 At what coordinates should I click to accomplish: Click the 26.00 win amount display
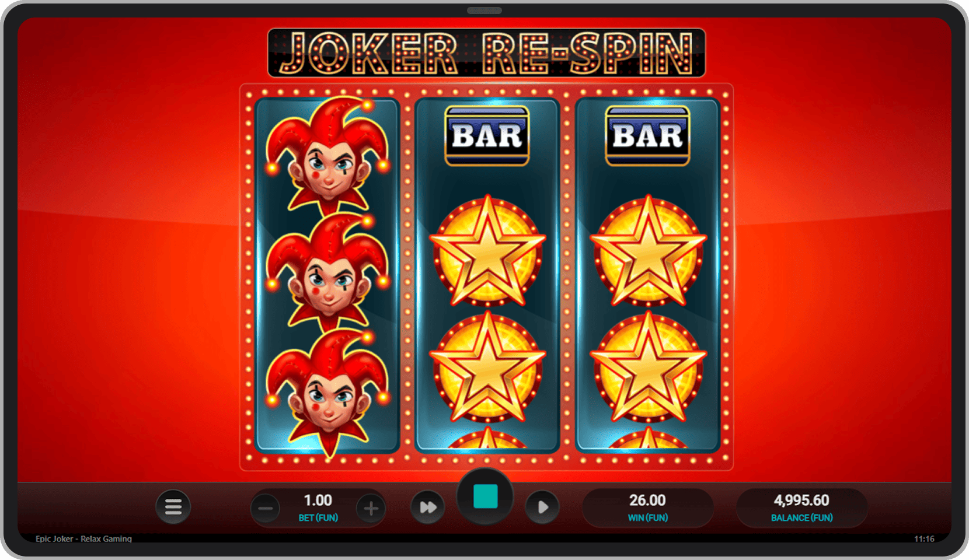click(647, 501)
